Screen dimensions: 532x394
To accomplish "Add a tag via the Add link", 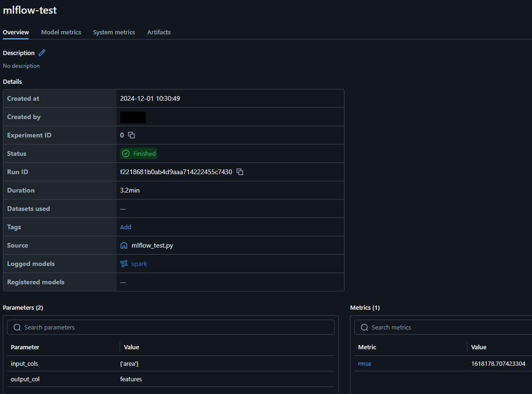I will coord(126,227).
